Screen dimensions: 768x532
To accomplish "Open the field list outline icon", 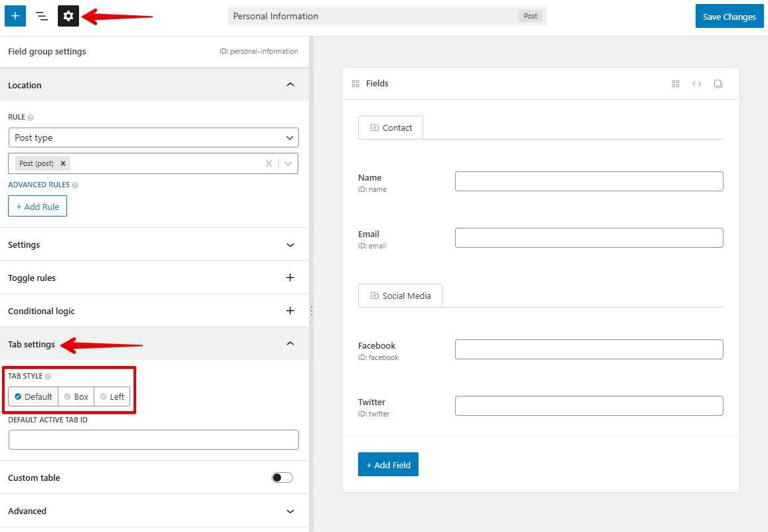I will [x=42, y=16].
